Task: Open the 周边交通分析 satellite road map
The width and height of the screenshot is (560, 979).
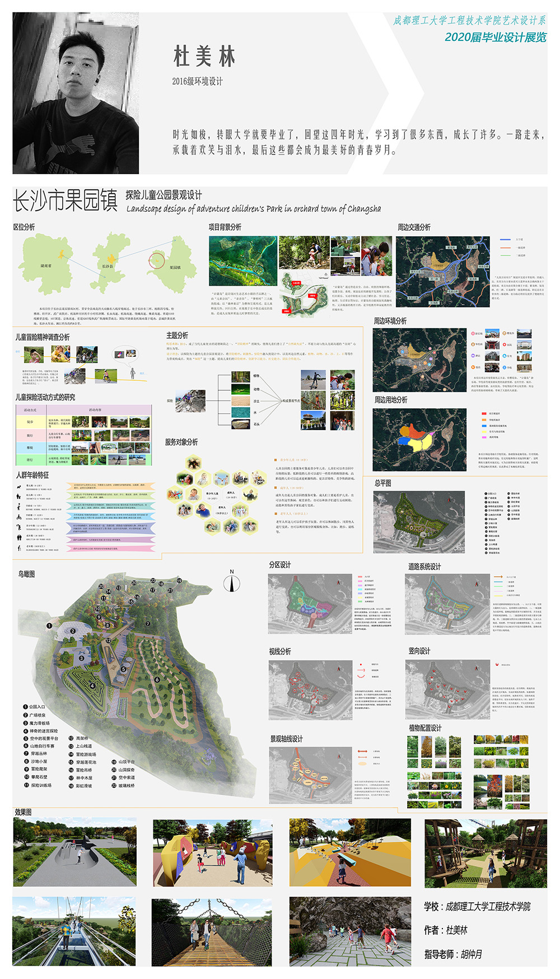Action: [x=443, y=272]
